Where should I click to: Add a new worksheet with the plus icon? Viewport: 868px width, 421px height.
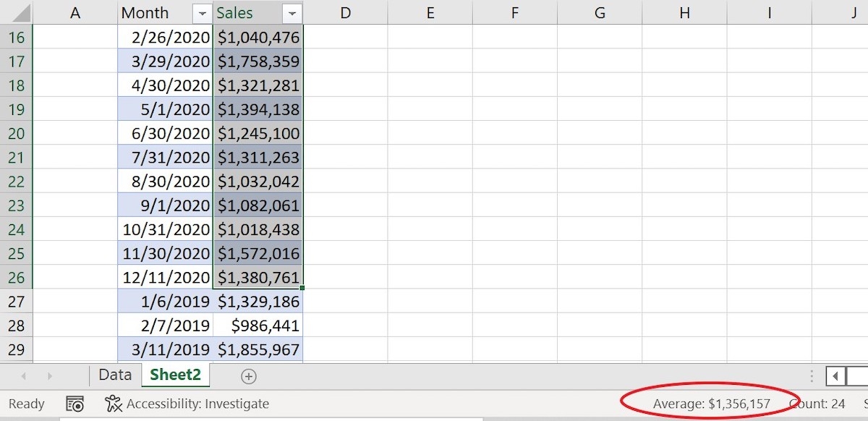pyautogui.click(x=248, y=375)
